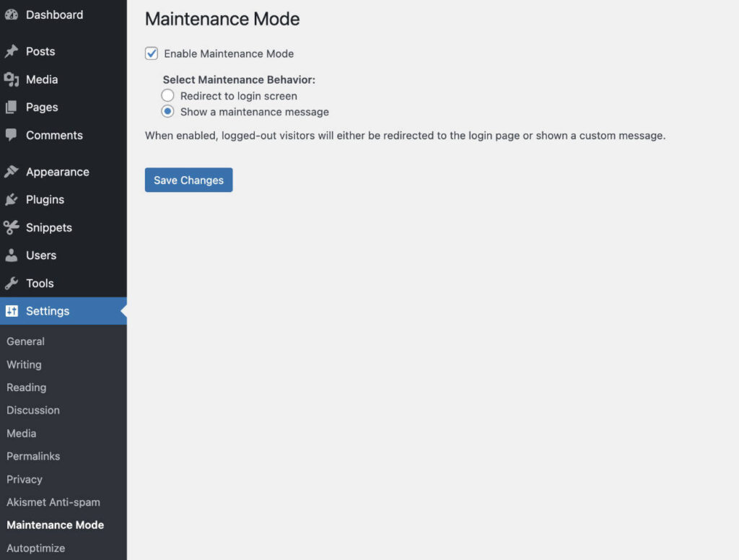
Task: Click the Snippets scissors icon
Action: pyautogui.click(x=12, y=227)
